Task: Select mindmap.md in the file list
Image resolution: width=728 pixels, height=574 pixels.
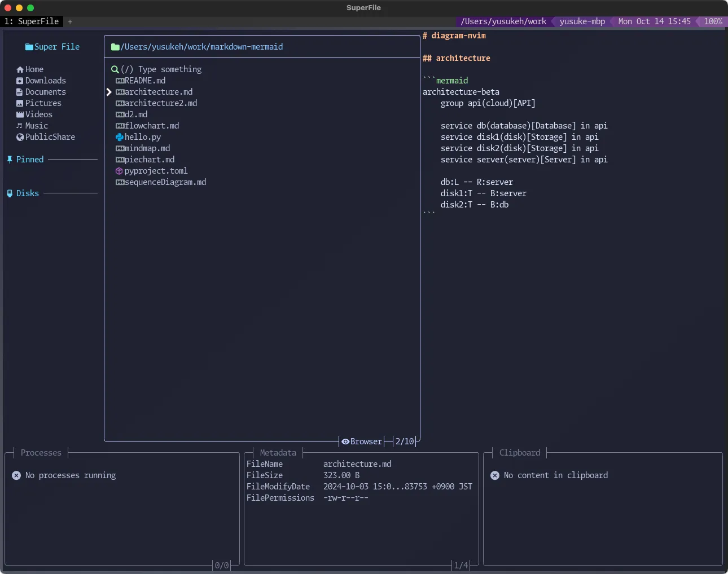Action: (147, 148)
